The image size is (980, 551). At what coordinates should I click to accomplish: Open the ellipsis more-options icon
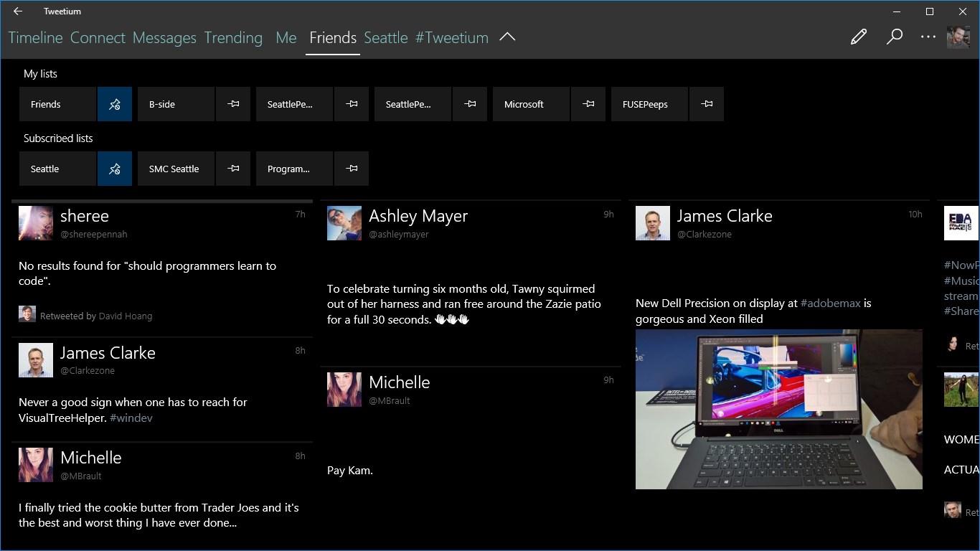pos(928,36)
